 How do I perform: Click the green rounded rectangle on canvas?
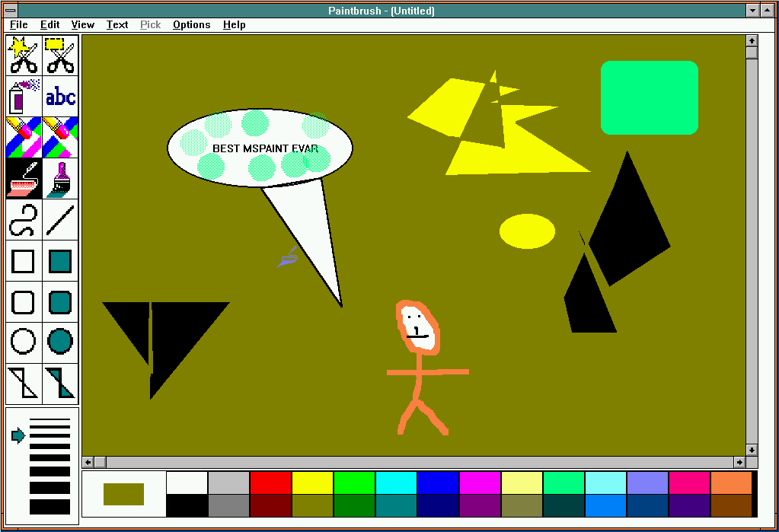pyautogui.click(x=650, y=98)
